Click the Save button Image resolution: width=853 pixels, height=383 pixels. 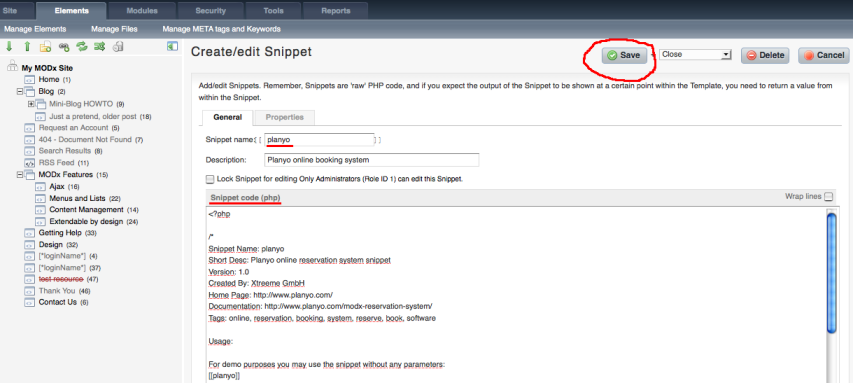(x=624, y=55)
